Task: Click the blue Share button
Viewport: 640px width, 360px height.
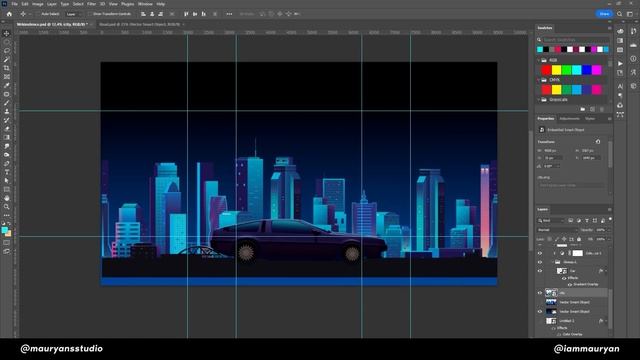Action: tap(604, 14)
